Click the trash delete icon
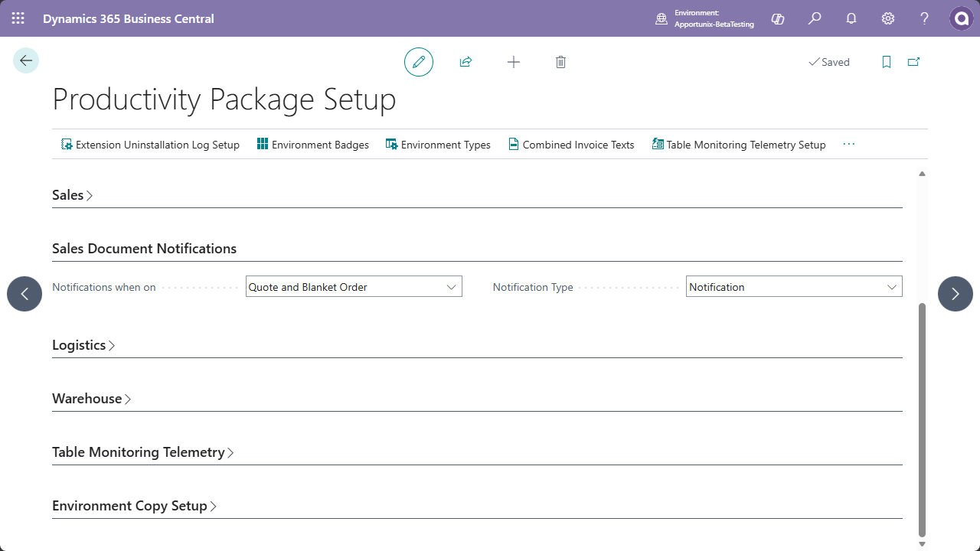Image resolution: width=980 pixels, height=551 pixels. click(560, 62)
